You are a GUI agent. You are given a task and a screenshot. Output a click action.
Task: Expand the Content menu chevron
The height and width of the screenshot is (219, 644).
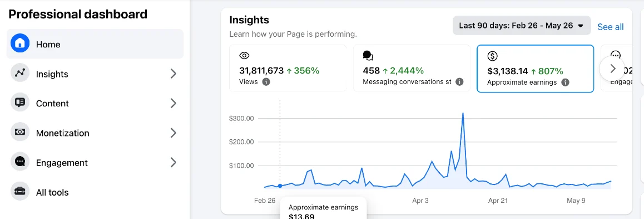pos(174,103)
